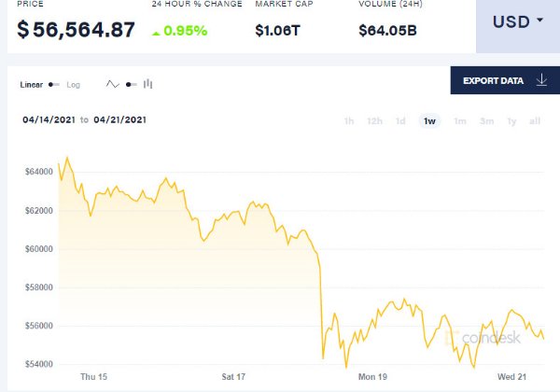
Task: Select the 1w time range
Action: [429, 120]
